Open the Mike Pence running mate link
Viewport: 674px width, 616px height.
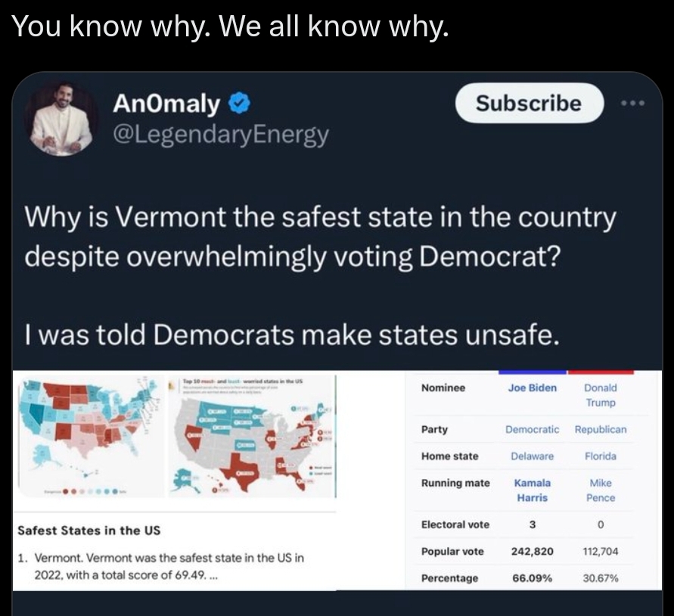601,490
